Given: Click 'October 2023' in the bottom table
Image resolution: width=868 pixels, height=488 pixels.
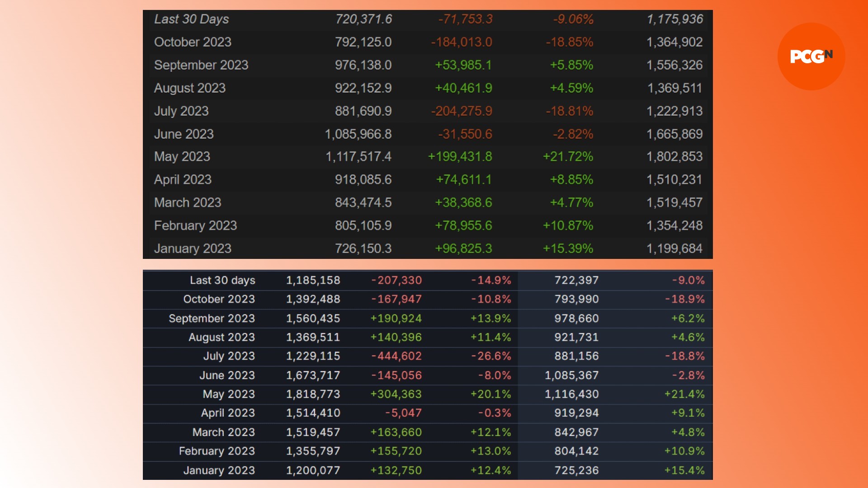Looking at the screenshot, I should pyautogui.click(x=219, y=299).
